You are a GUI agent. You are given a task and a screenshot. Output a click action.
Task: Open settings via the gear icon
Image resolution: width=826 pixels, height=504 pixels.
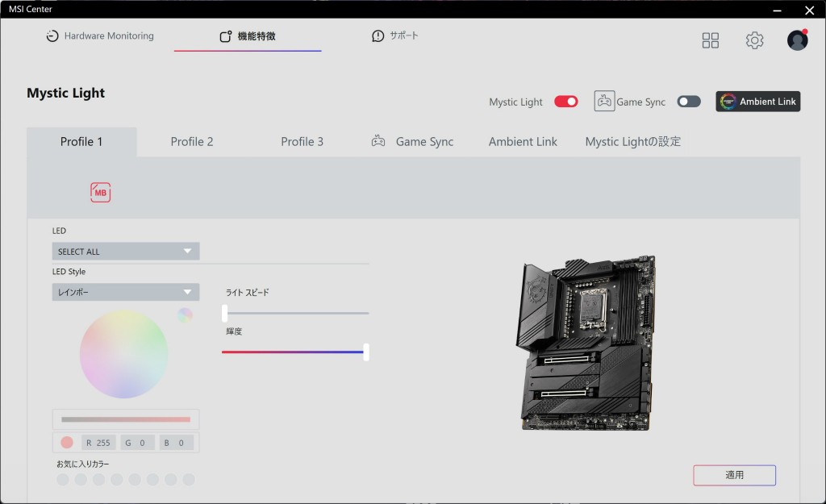754,40
